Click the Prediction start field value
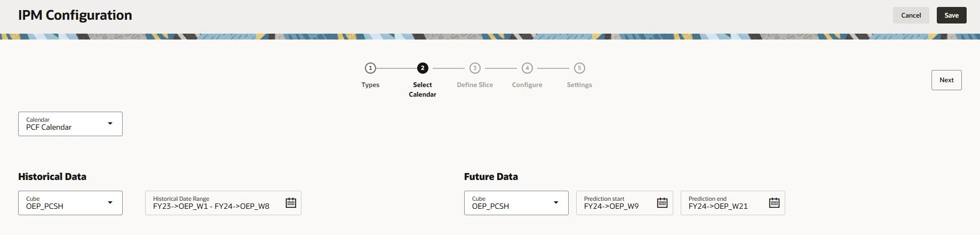 (x=611, y=206)
